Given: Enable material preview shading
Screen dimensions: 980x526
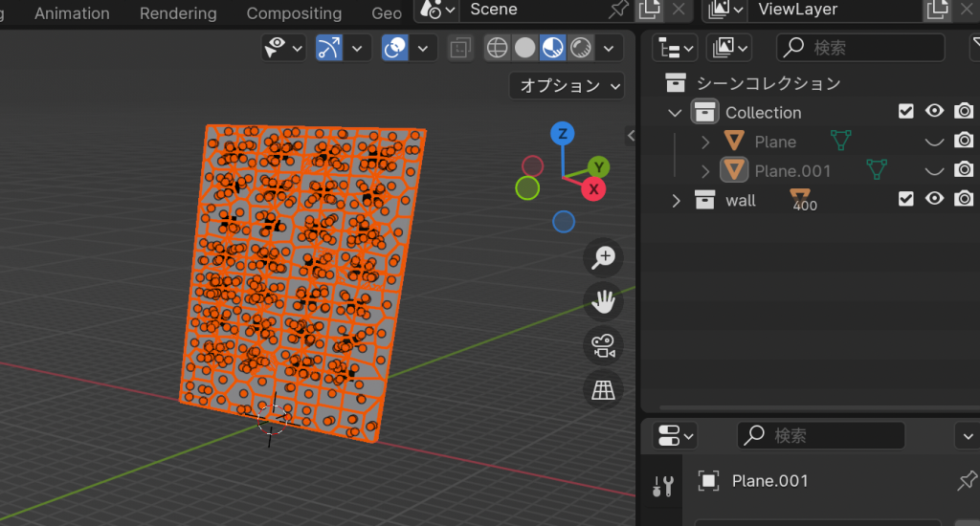Looking at the screenshot, I should (552, 48).
